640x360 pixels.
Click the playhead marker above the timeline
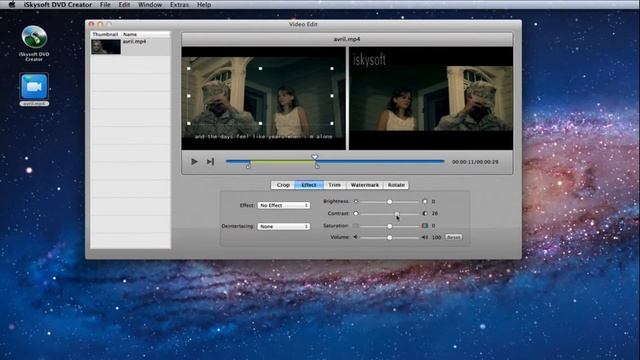[315, 157]
